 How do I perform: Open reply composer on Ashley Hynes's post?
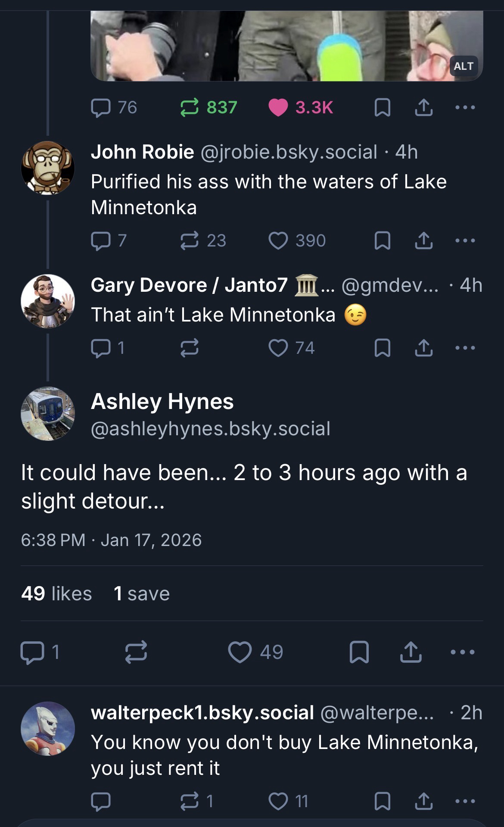(32, 652)
